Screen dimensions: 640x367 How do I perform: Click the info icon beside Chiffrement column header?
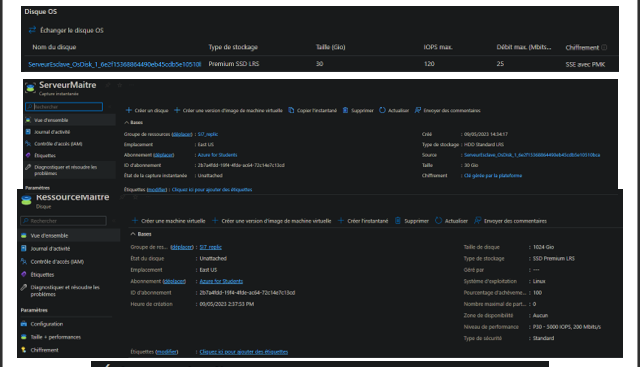tap(604, 47)
